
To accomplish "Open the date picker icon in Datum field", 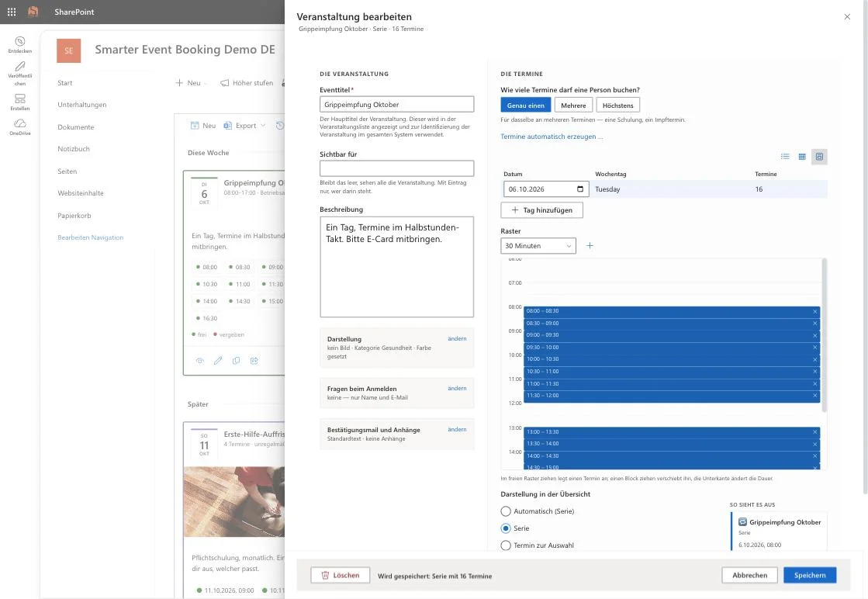I will [580, 189].
